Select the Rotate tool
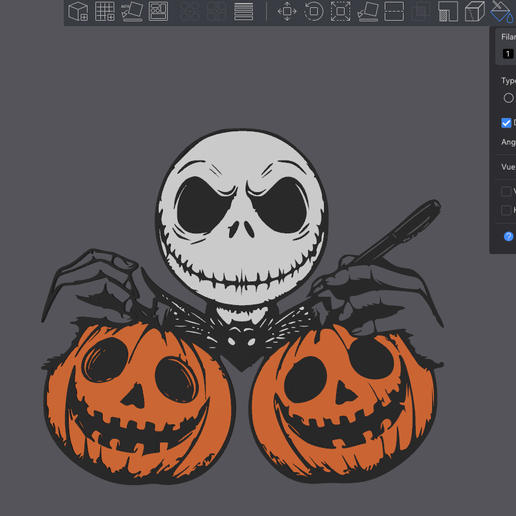 coord(314,11)
